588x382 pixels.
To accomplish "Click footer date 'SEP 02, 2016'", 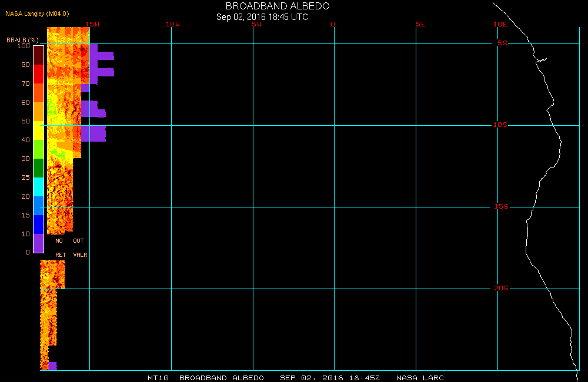I will click(312, 378).
